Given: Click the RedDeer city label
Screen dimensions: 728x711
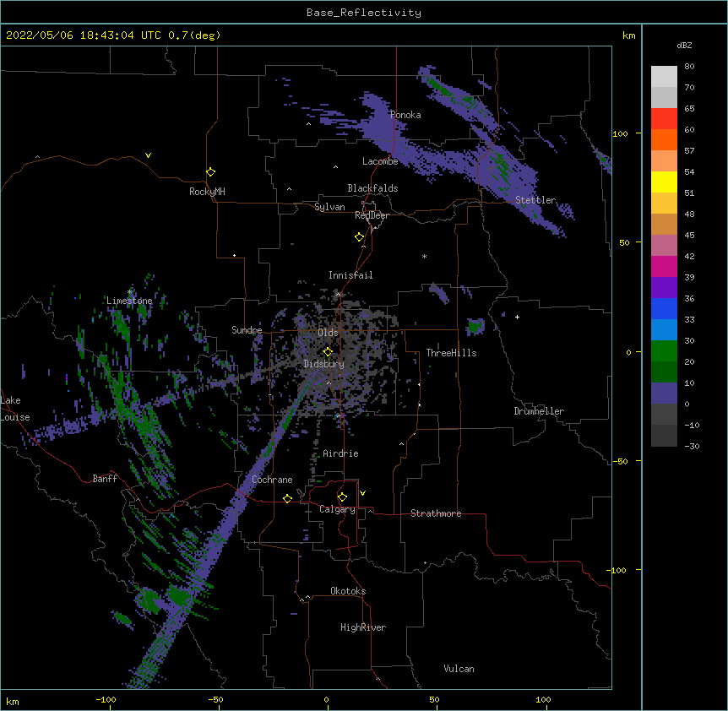Looking at the screenshot, I should 372,215.
